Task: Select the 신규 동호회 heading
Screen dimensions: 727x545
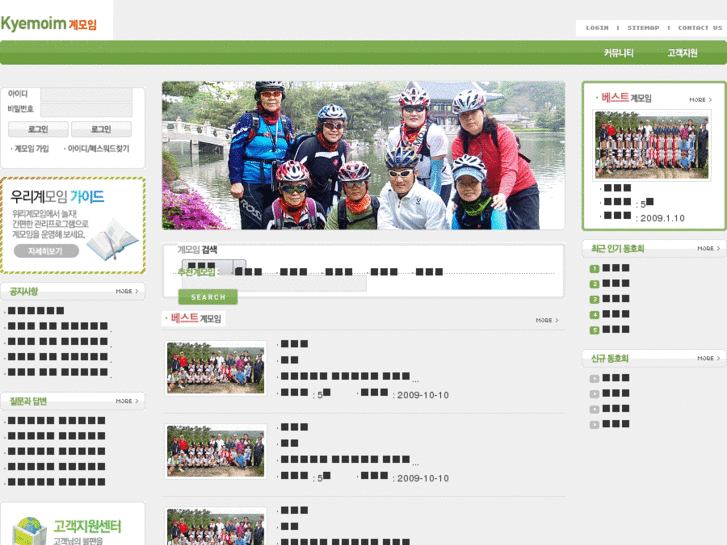Action: [x=609, y=359]
